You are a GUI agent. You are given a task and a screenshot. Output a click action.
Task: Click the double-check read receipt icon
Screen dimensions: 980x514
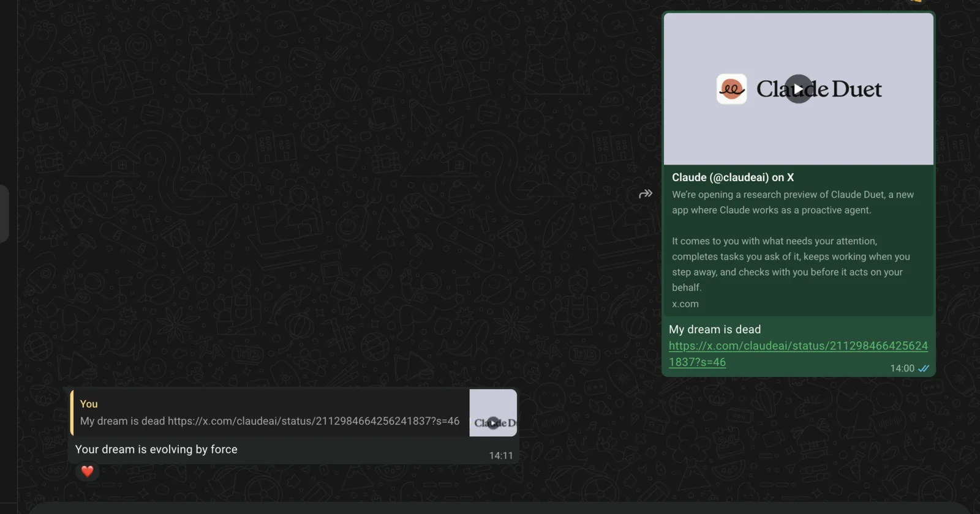(924, 368)
